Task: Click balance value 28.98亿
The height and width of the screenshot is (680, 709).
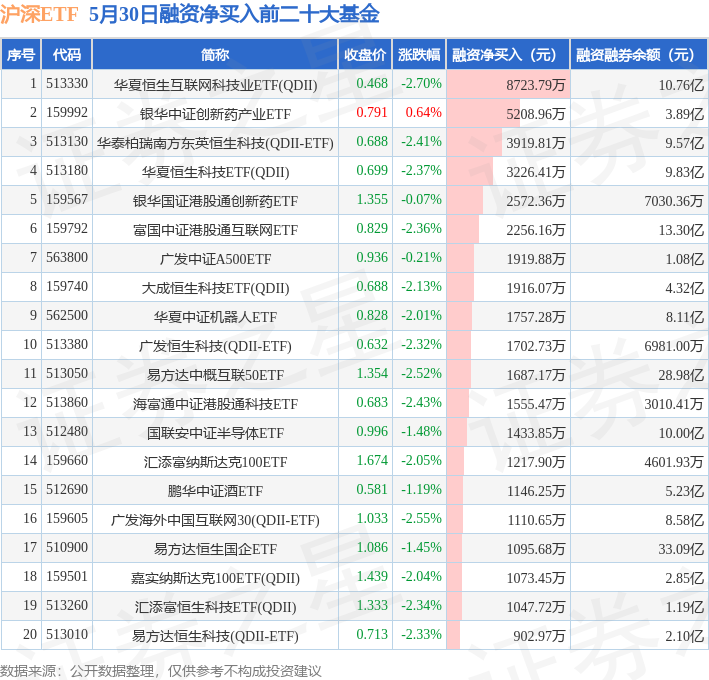Action: coord(681,375)
